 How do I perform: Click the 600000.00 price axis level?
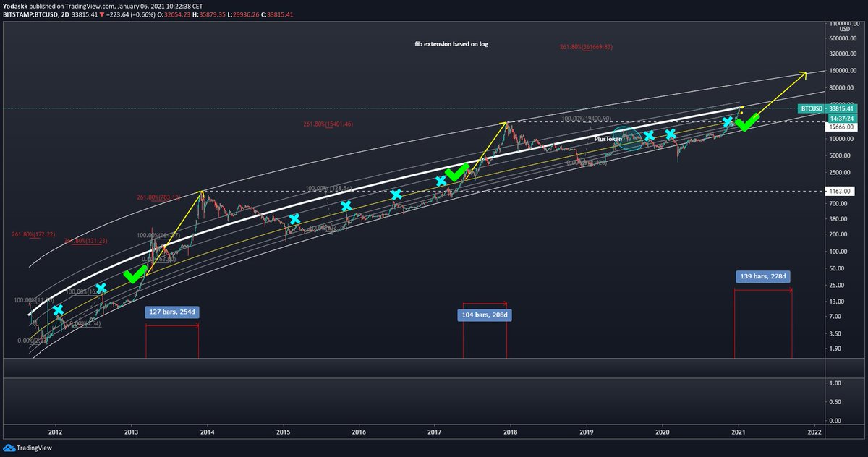[x=844, y=38]
